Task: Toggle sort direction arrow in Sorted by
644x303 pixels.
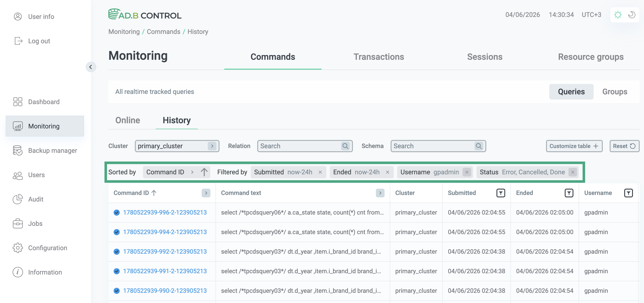Action: (204, 172)
